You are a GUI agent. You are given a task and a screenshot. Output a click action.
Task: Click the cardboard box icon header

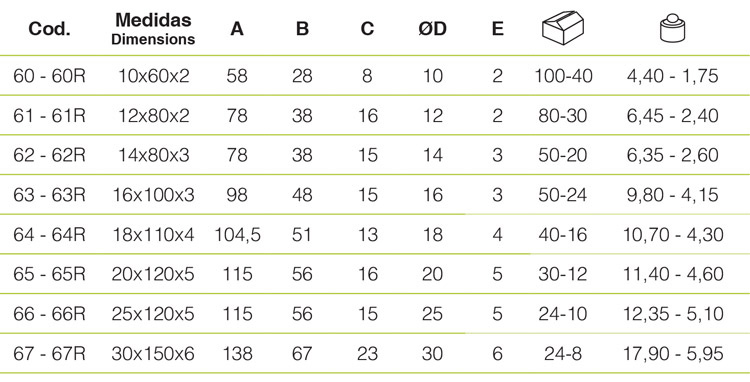[x=563, y=29]
